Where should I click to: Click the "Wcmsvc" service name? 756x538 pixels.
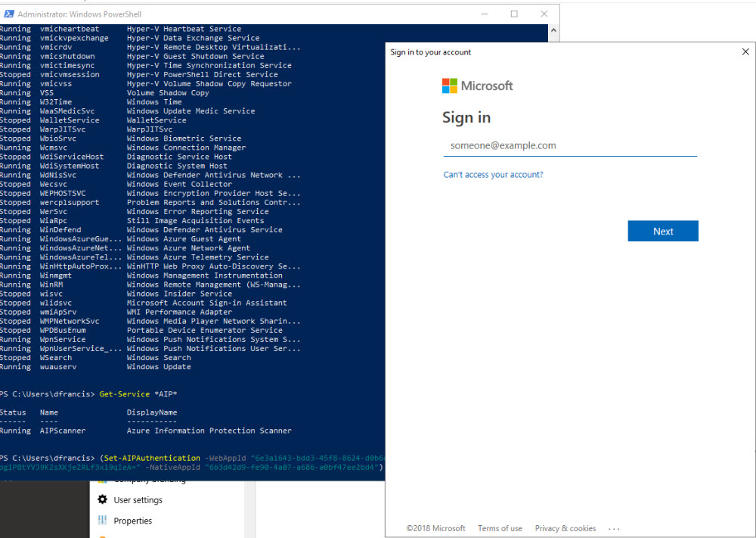click(x=54, y=148)
